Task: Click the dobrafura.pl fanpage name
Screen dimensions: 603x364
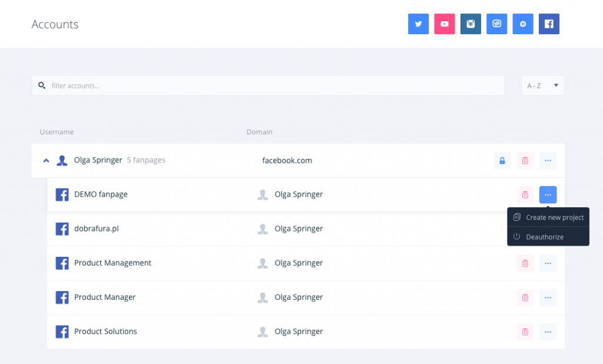Action: pyautogui.click(x=96, y=229)
